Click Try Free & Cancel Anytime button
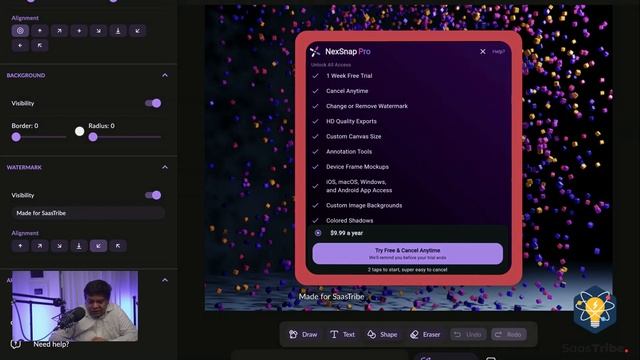 point(407,253)
